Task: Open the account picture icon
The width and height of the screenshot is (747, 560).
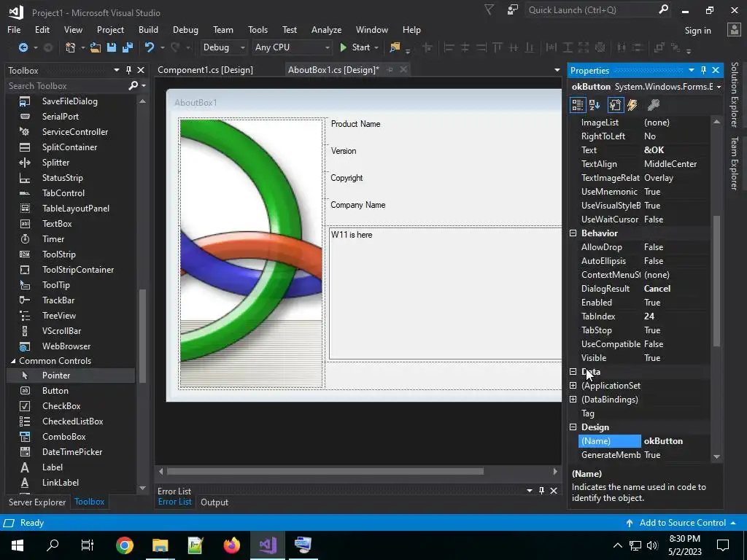Action: pyautogui.click(x=734, y=29)
